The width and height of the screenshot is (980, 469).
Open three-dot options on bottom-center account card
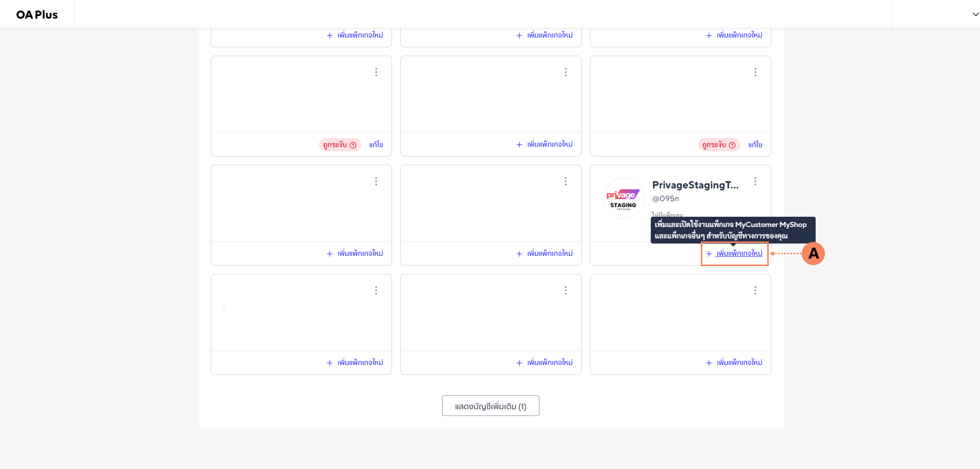coord(565,290)
